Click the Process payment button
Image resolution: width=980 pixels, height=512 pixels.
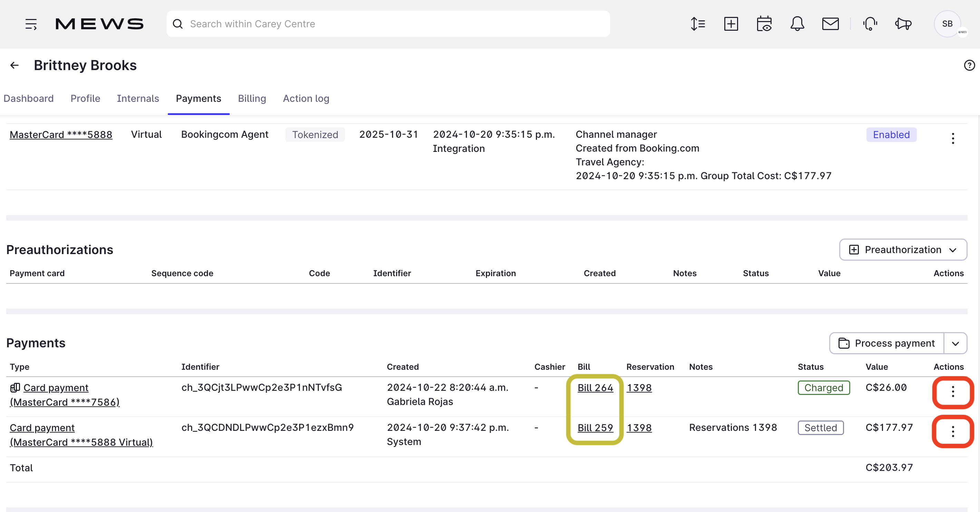(x=887, y=344)
